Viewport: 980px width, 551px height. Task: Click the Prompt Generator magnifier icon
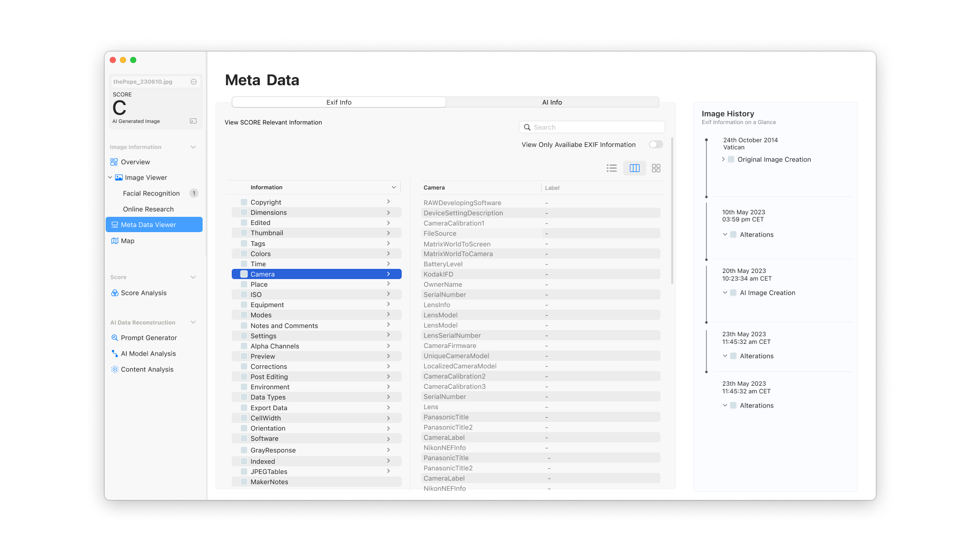click(x=114, y=338)
